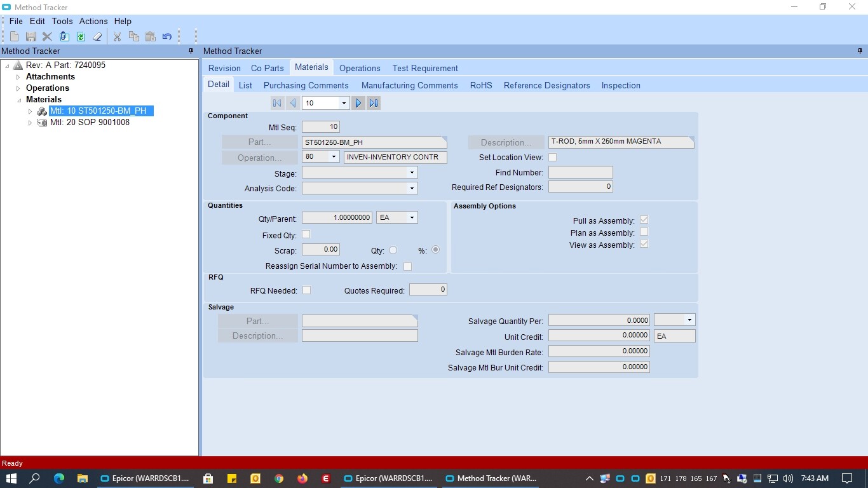Open the Stage dropdown
The width and height of the screenshot is (868, 488).
[x=412, y=173]
